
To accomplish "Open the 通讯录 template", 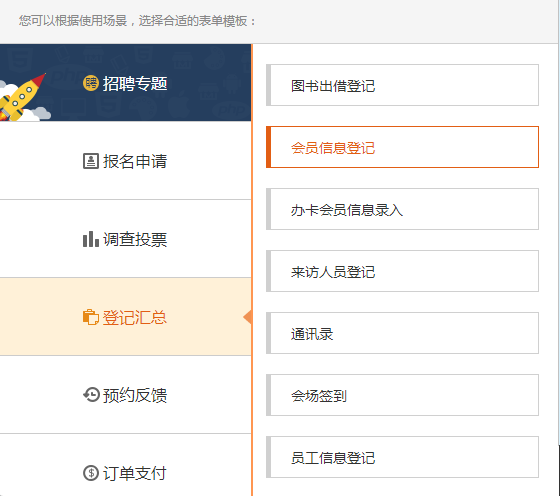I will tap(402, 333).
